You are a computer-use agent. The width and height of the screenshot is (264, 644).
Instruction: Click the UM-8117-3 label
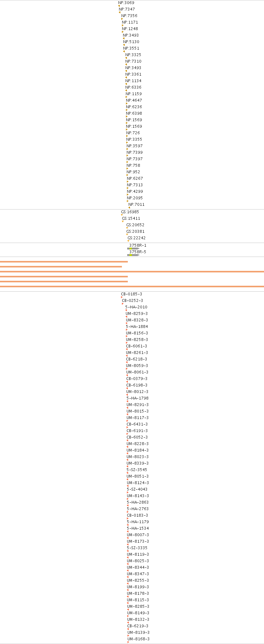click(137, 418)
